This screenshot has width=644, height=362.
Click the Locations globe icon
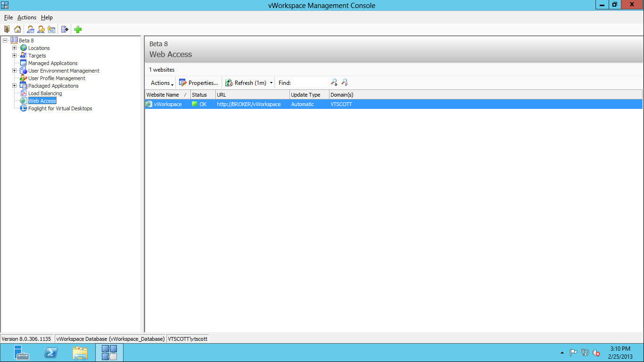point(24,48)
